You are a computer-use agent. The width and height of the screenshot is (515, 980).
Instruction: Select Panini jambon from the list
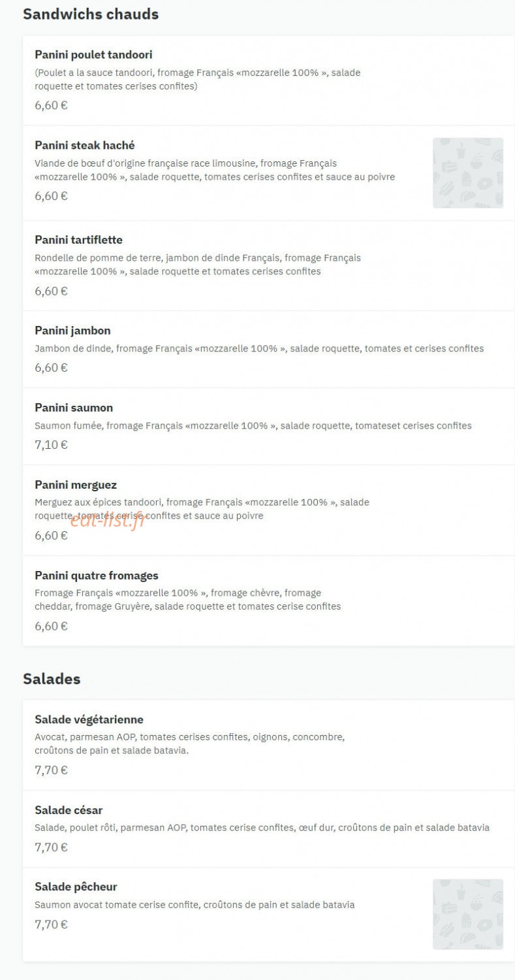[268, 350]
